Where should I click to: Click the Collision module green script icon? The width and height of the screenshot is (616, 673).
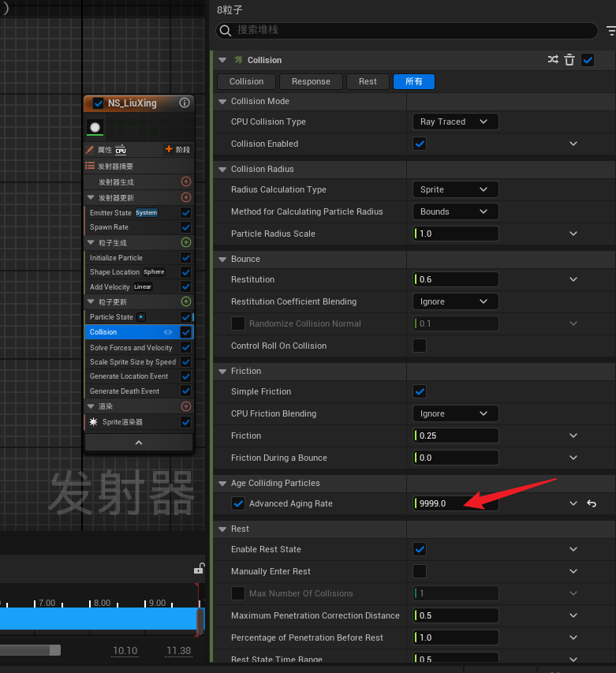[238, 60]
